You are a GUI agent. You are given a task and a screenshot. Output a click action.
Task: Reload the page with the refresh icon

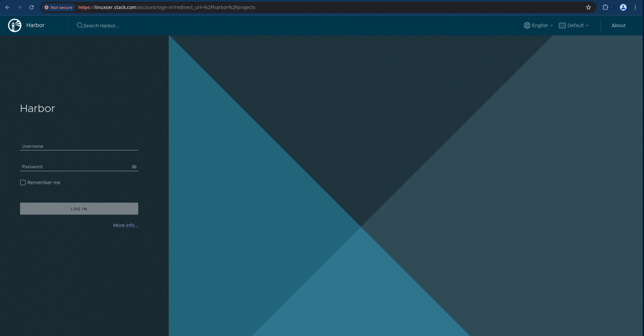pyautogui.click(x=31, y=8)
